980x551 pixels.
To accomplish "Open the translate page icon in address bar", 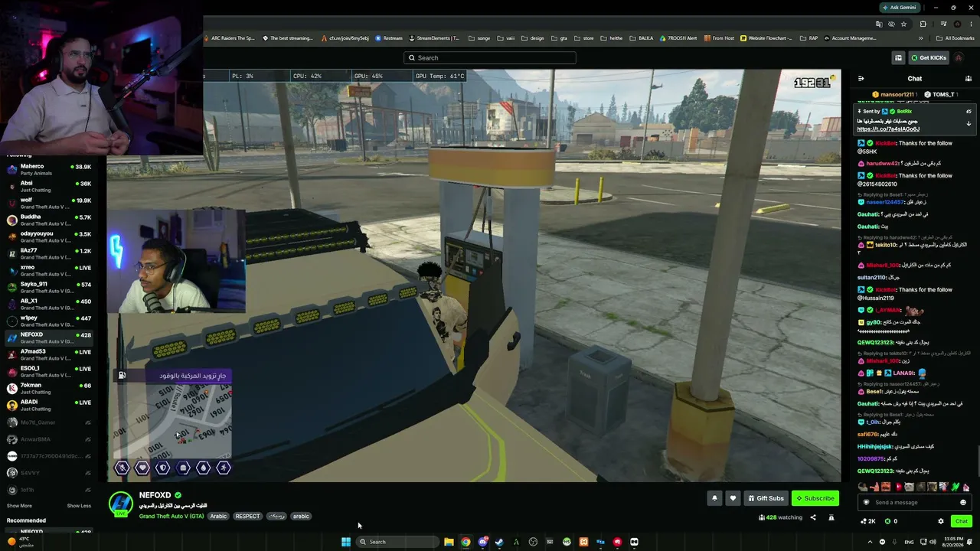I will pyautogui.click(x=880, y=24).
